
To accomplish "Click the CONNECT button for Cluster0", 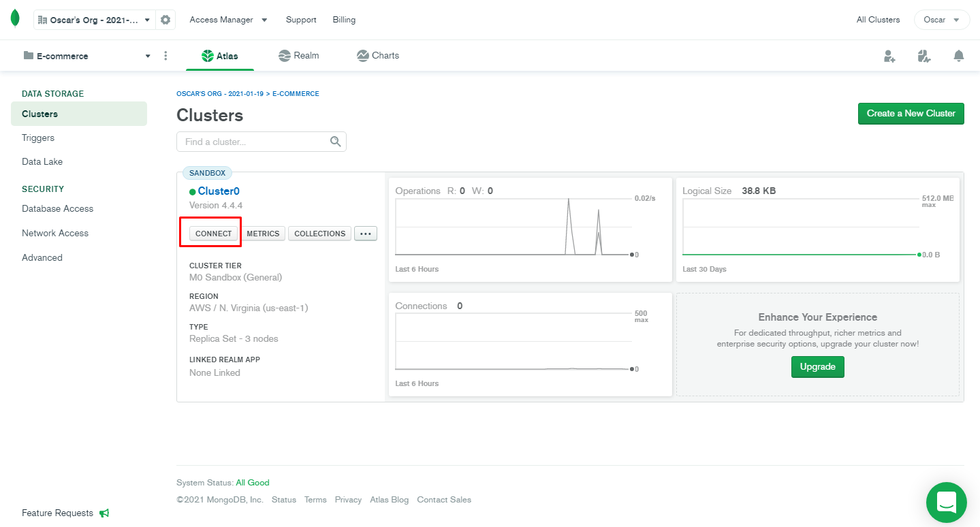I will click(214, 234).
